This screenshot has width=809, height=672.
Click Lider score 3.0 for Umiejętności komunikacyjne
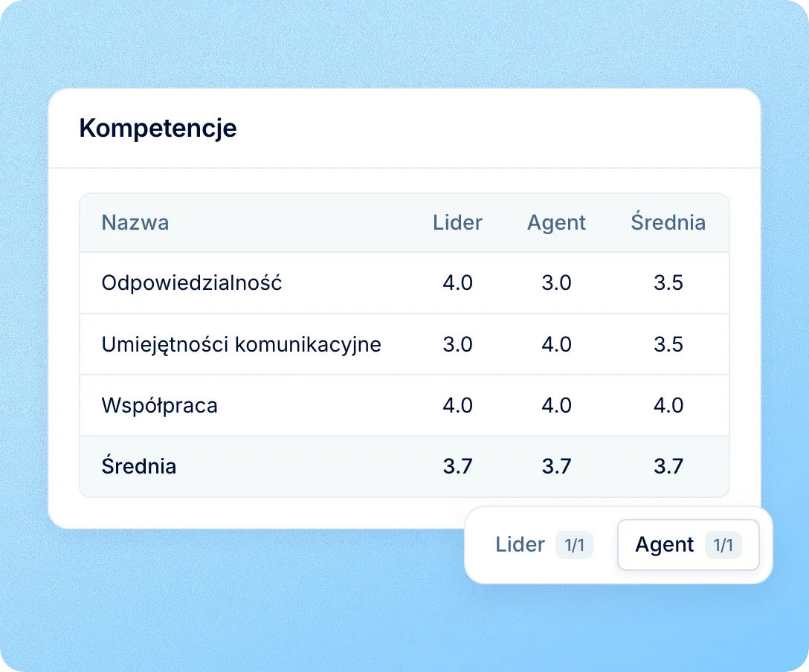click(457, 344)
